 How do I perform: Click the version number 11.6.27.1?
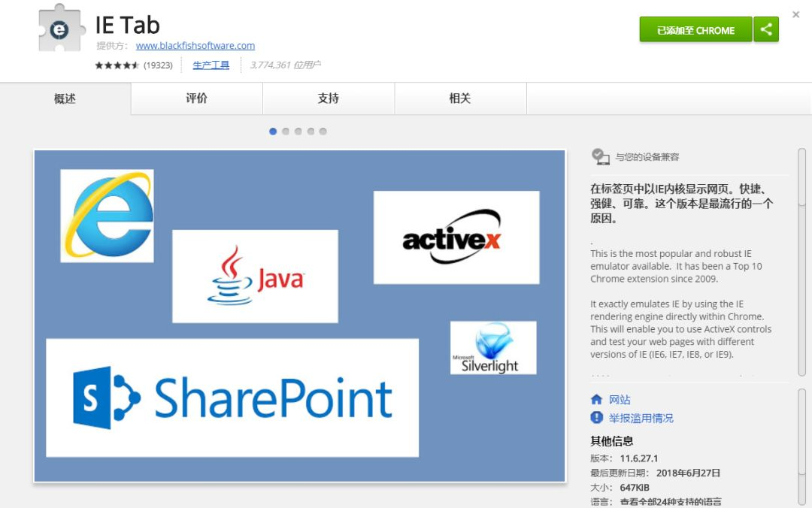pos(639,458)
